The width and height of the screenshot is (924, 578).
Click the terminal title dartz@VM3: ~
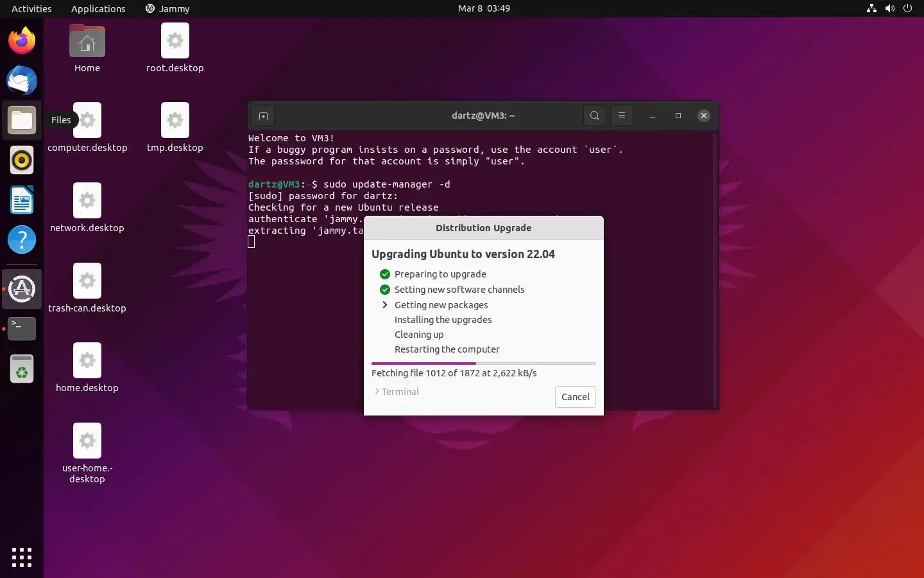(x=483, y=116)
